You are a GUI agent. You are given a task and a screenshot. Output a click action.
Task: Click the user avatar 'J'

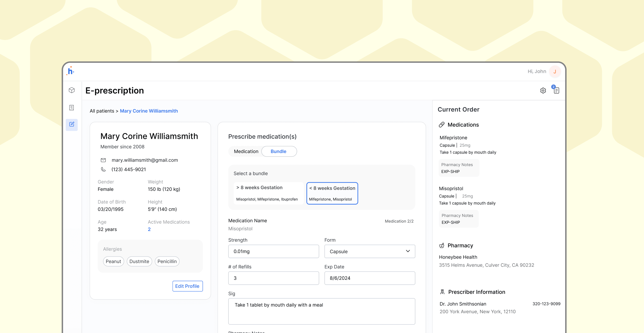tap(555, 72)
